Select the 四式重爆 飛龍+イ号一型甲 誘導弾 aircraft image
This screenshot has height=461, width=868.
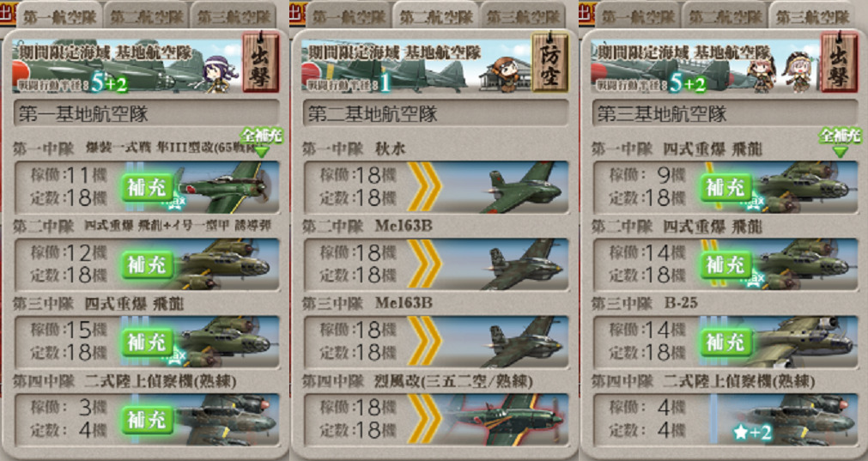click(x=225, y=264)
